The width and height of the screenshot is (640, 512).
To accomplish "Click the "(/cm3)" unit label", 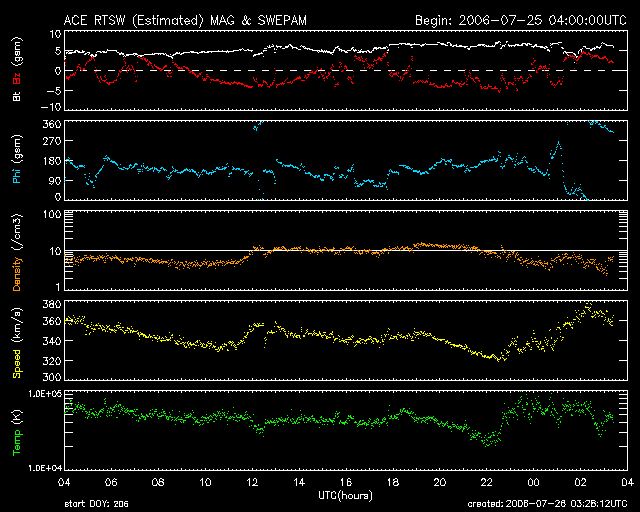I will 17,232.
